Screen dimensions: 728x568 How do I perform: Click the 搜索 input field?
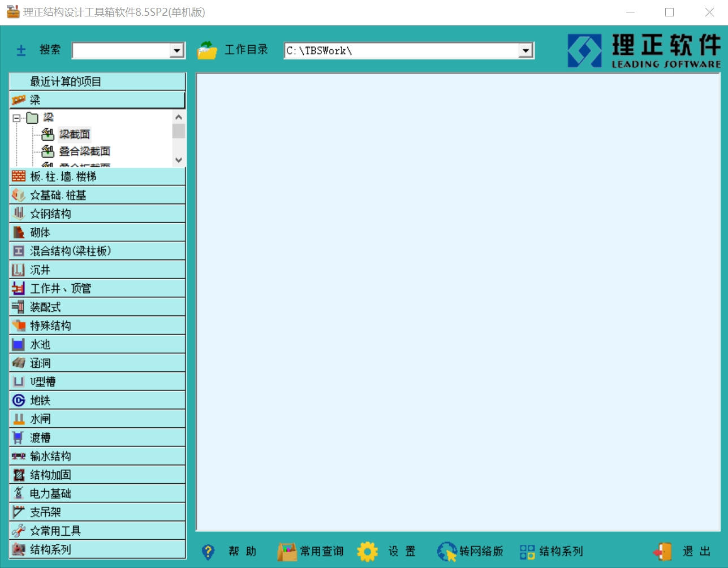(122, 50)
